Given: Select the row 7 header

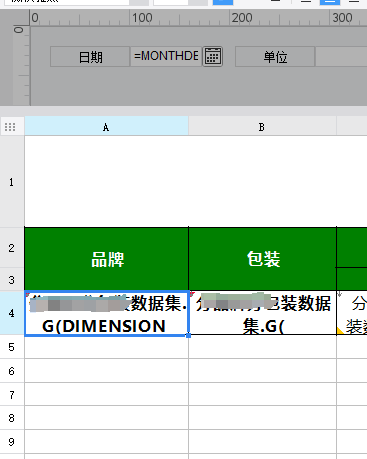Looking at the screenshot, I should 12,395.
